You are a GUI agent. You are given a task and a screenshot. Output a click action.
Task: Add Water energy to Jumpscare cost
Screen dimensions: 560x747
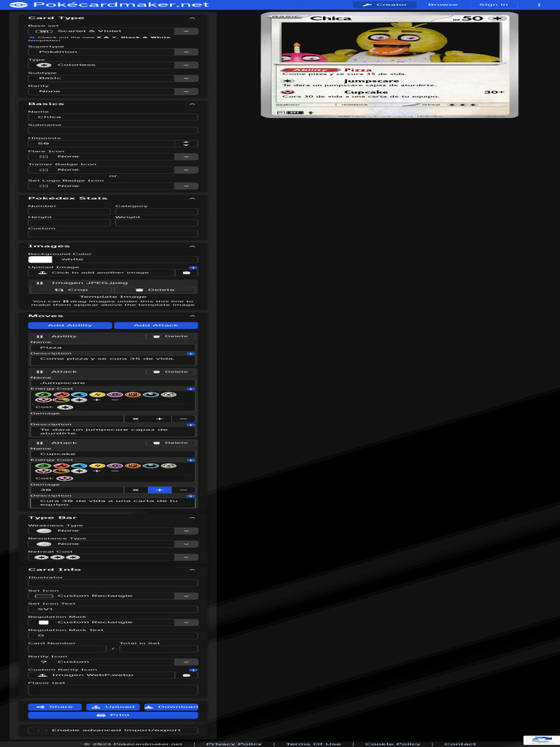coord(79,395)
